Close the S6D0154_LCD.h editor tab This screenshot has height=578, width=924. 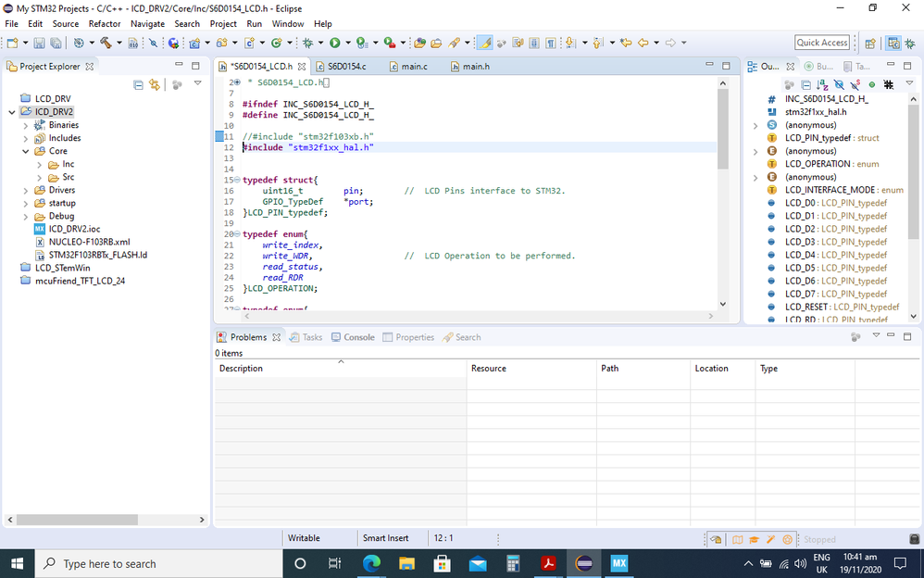click(302, 67)
